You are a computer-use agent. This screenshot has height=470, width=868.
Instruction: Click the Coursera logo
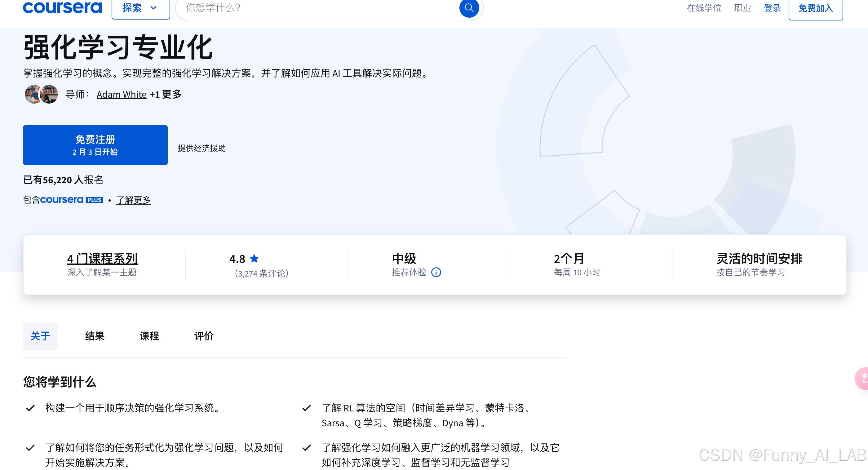62,7
